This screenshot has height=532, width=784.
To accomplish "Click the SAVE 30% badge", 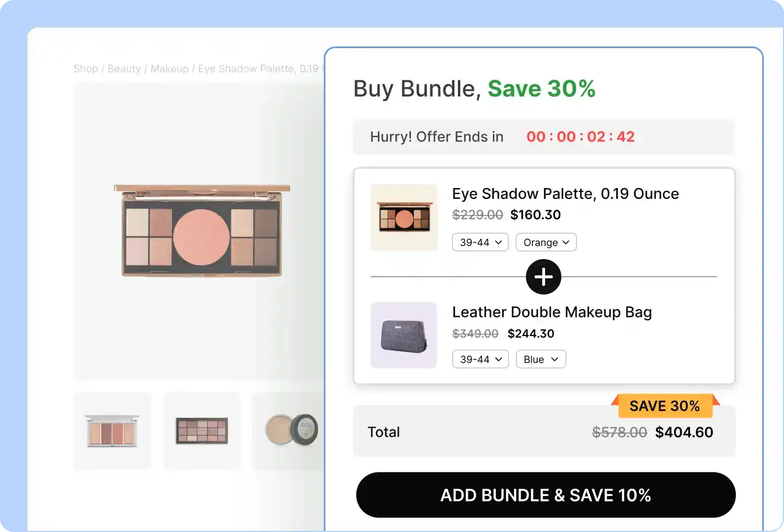I will tap(665, 406).
